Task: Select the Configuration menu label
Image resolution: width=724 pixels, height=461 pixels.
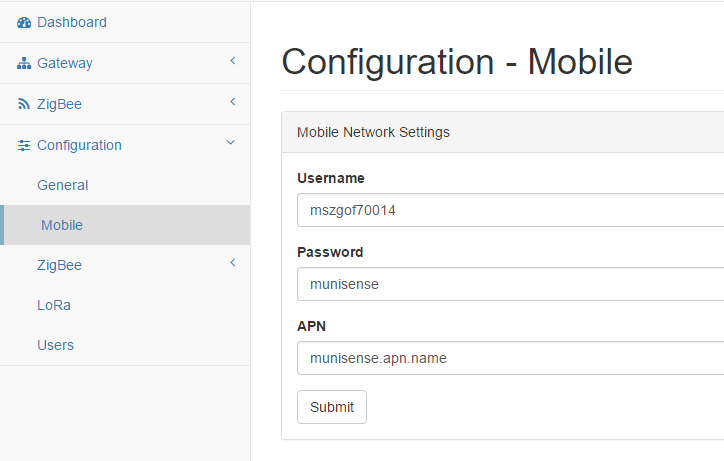Action: (x=79, y=145)
